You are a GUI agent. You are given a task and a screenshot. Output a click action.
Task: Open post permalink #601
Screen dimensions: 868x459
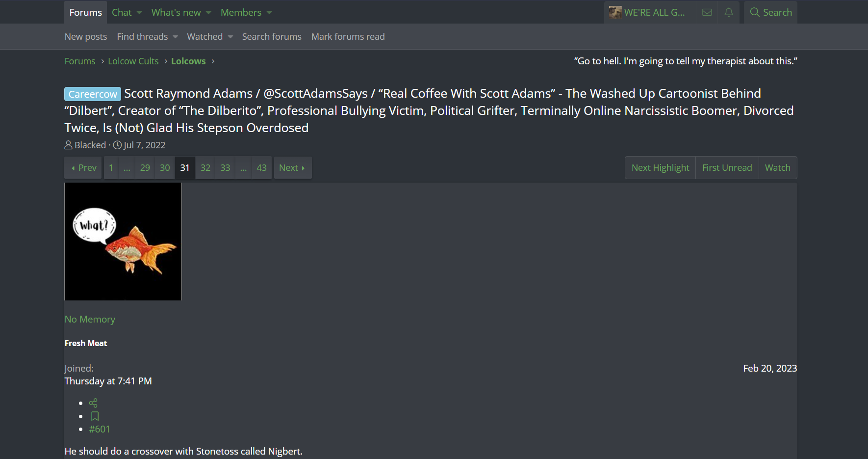pos(100,430)
